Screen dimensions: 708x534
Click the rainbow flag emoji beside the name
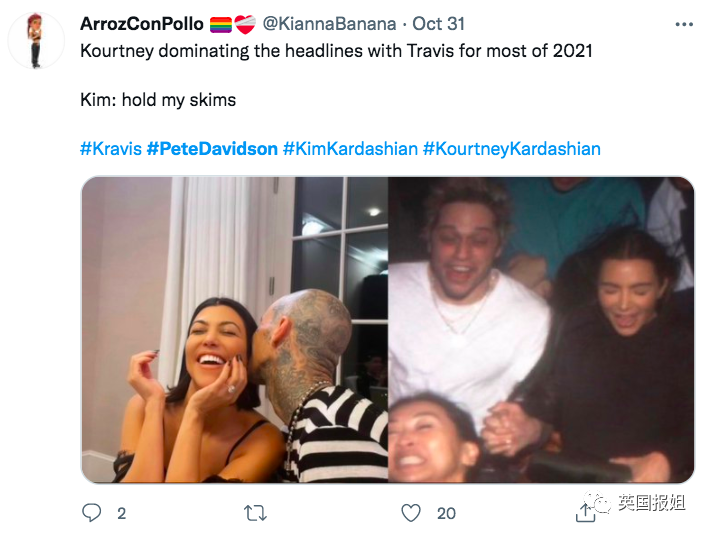pyautogui.click(x=220, y=23)
